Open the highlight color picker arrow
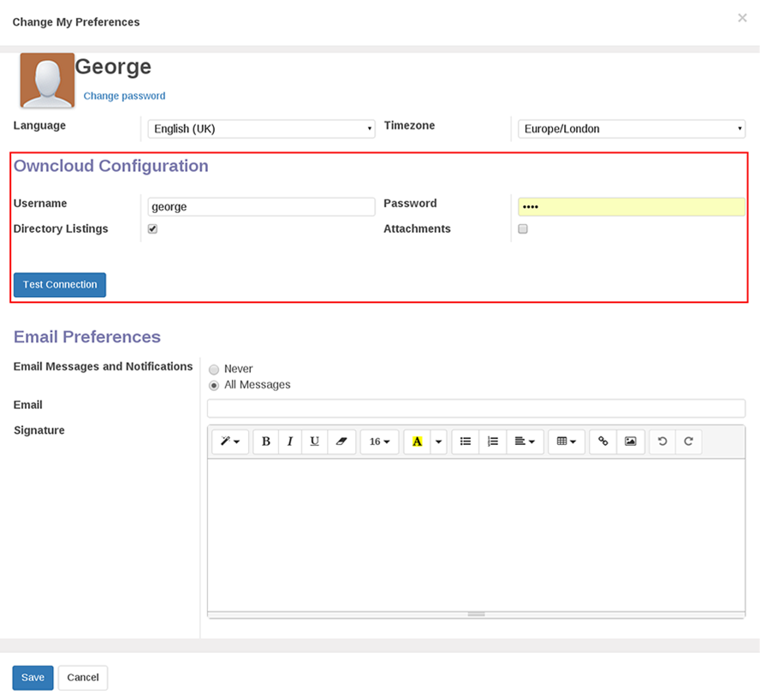 click(x=439, y=442)
